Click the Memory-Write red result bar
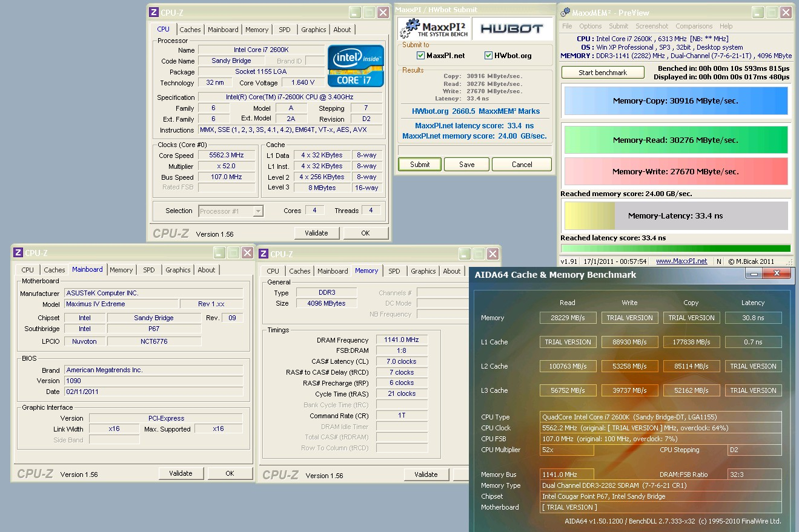 675,171
